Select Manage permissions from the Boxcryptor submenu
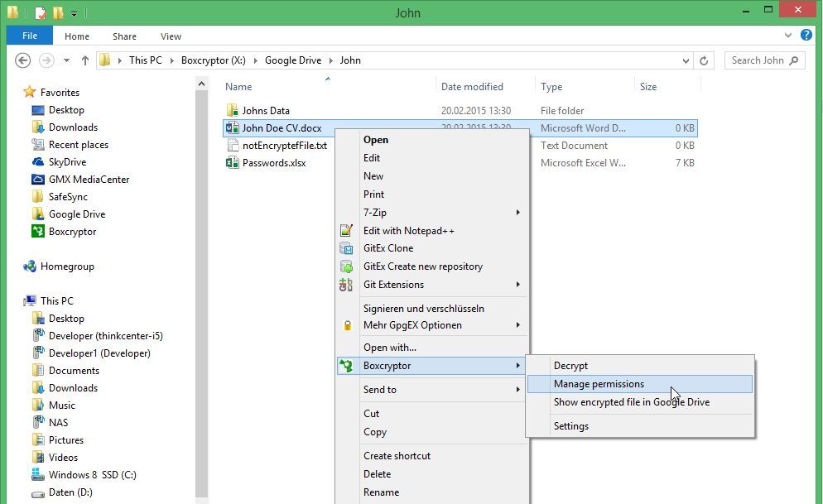The width and height of the screenshot is (823, 504). pyautogui.click(x=599, y=383)
